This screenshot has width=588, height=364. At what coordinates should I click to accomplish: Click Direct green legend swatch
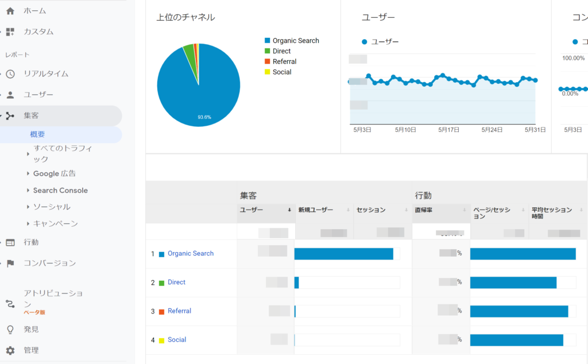coord(268,51)
